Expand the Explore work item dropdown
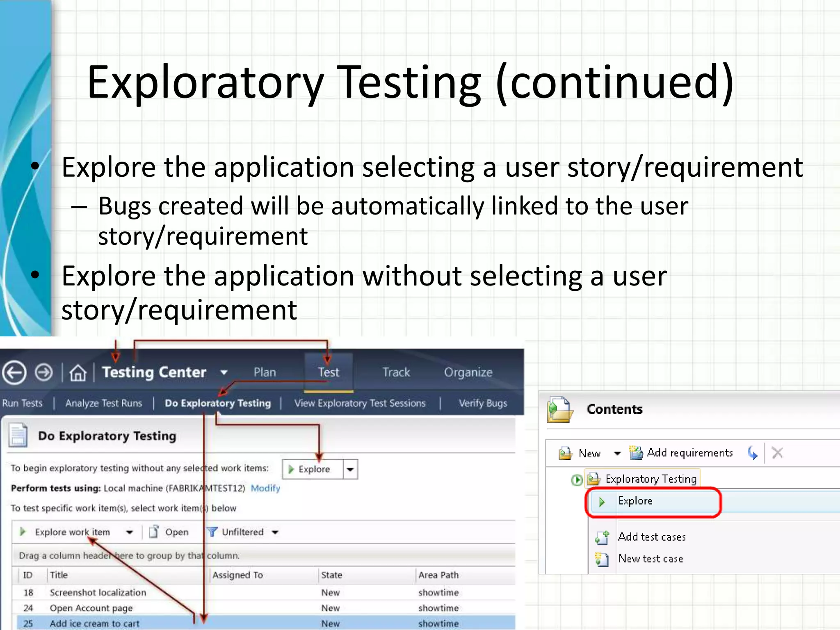Viewport: 840px width, 630px height. [130, 532]
